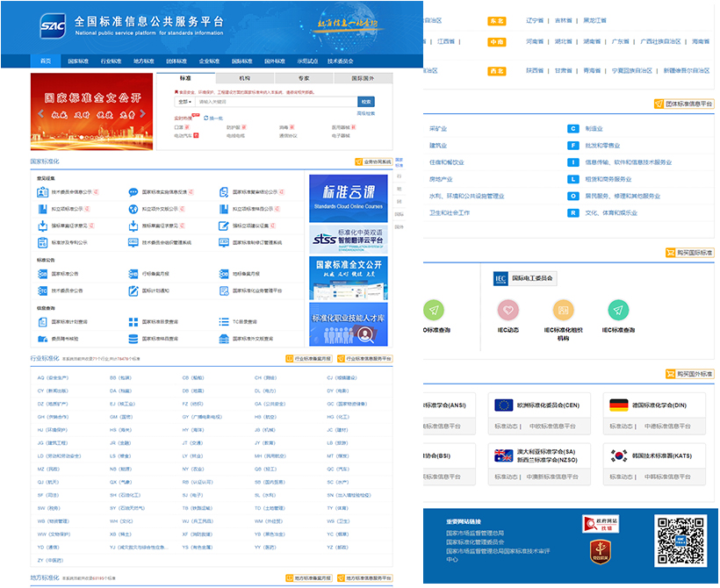The image size is (720, 588).
Task: Open the stss 智能翻译云平台 banner
Action: click(348, 240)
